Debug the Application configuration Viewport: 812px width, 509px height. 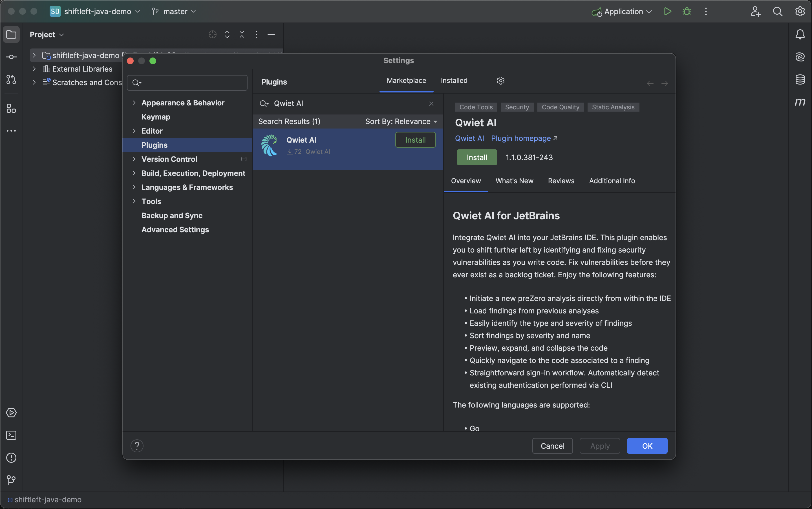click(687, 12)
